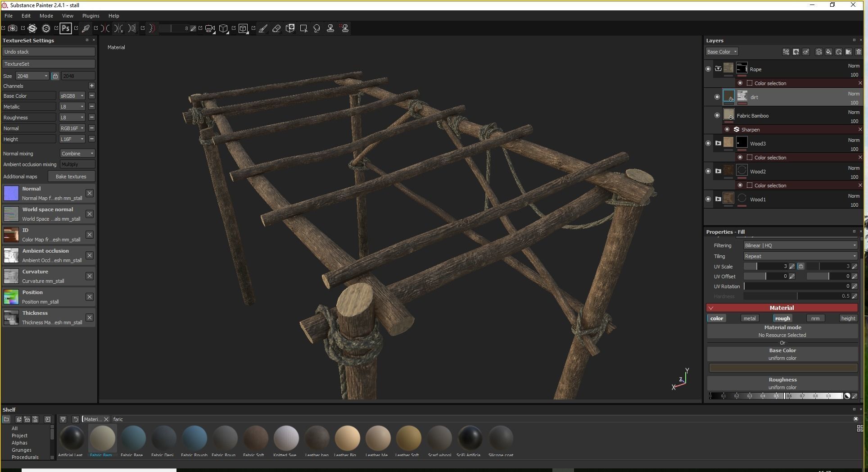Select the smudge tool

[x=317, y=28]
